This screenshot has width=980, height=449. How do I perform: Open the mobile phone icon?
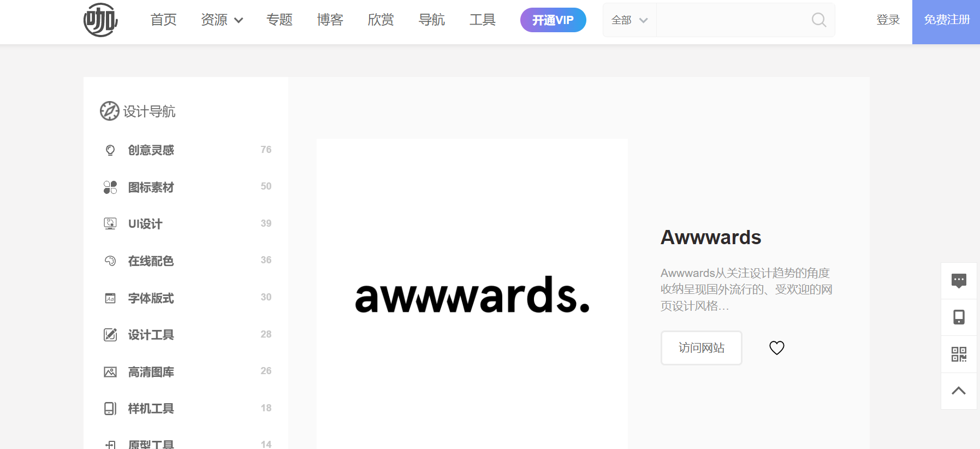coord(959,317)
